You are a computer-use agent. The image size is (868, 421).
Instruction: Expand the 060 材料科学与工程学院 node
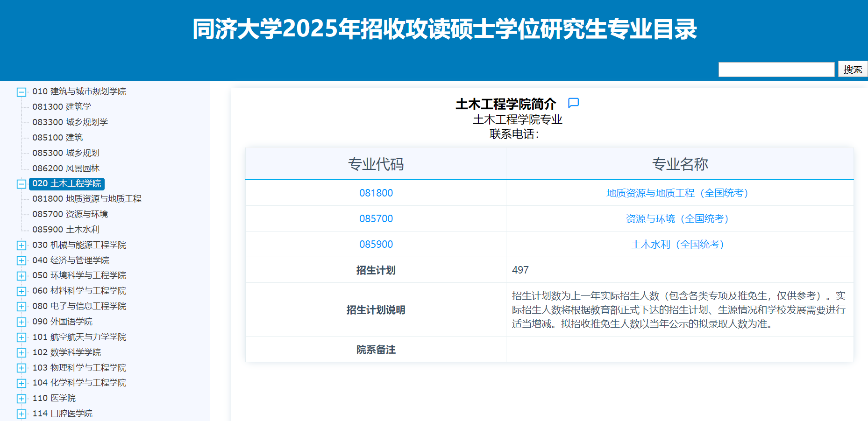tap(21, 291)
